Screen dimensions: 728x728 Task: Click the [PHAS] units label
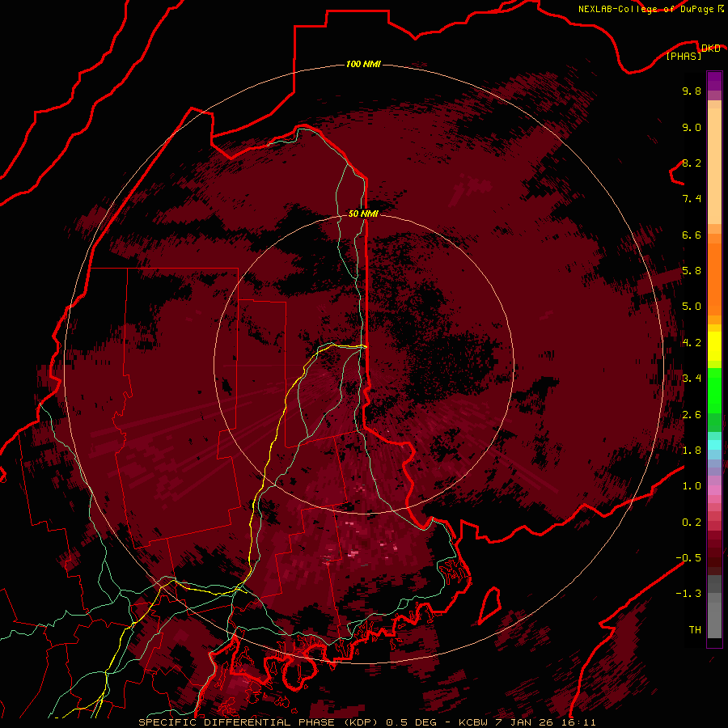pyautogui.click(x=684, y=56)
